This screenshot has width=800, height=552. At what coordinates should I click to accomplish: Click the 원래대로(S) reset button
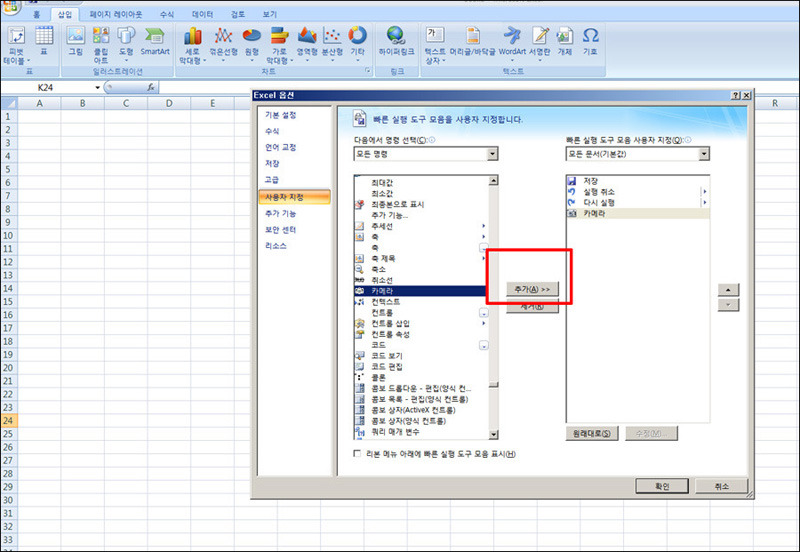click(591, 433)
